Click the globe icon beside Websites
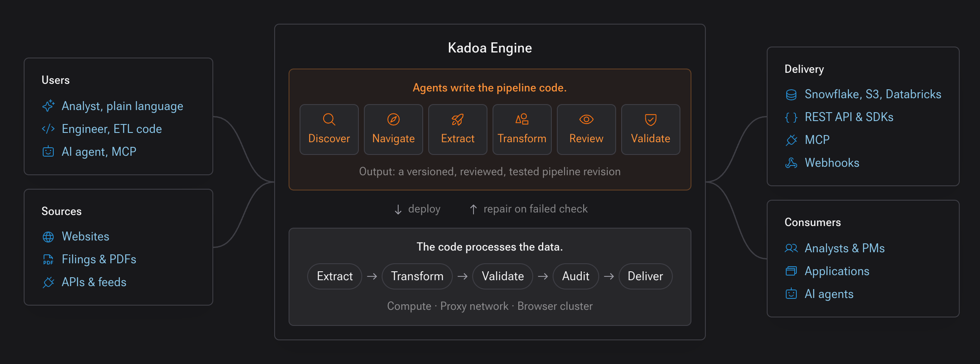This screenshot has height=364, width=980. coord(48,237)
